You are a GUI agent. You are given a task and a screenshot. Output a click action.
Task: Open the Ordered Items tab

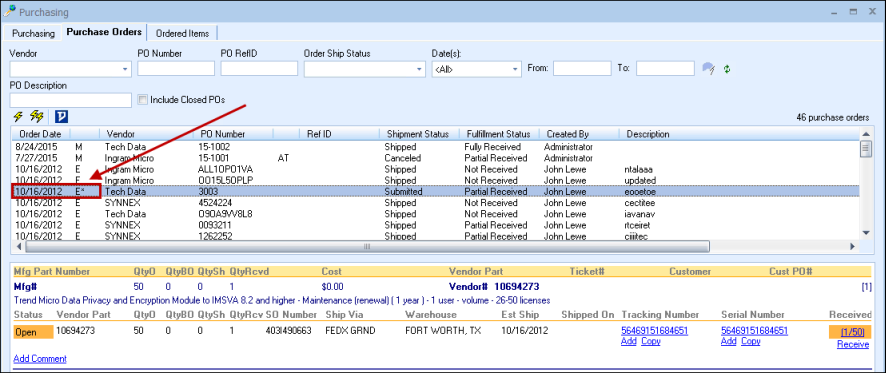183,33
